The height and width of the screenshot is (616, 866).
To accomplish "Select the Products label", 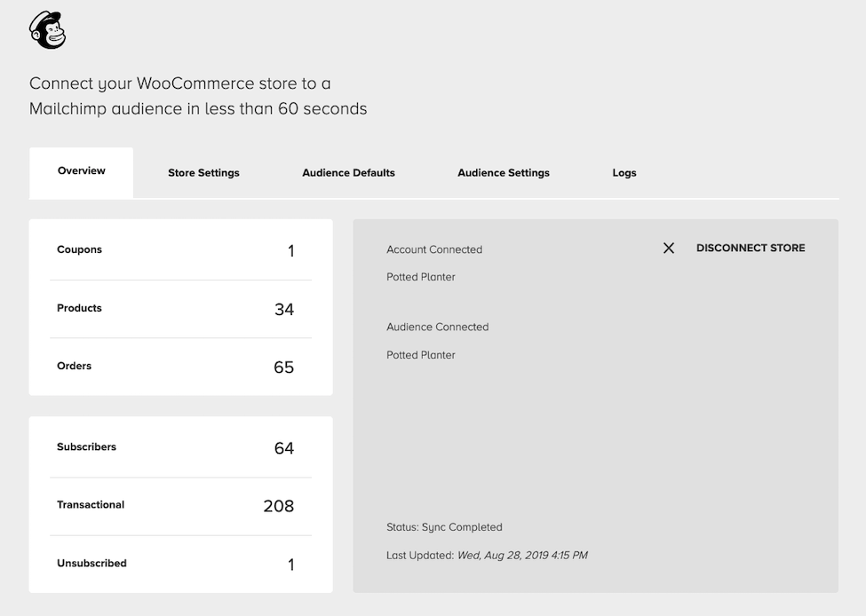I will pyautogui.click(x=80, y=308).
